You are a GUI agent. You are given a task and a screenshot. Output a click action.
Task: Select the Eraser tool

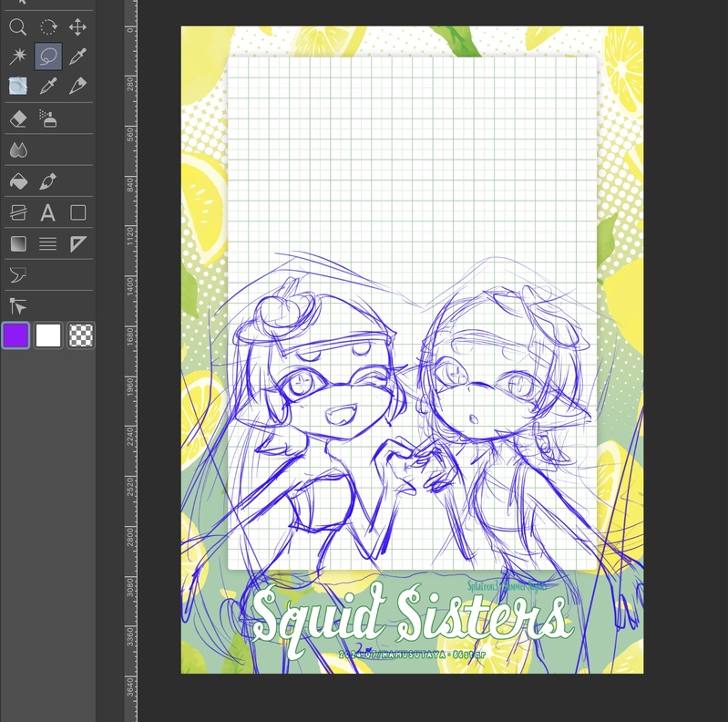(17, 119)
